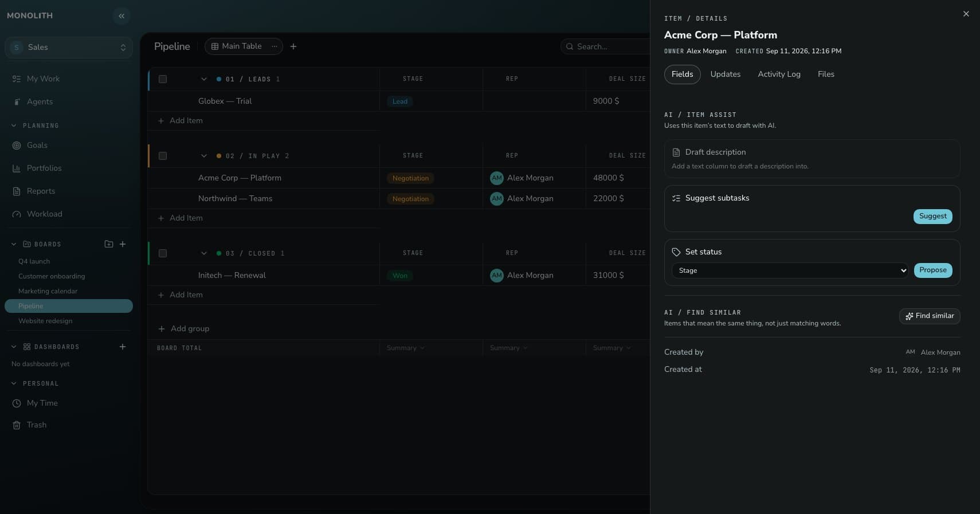Click the Find similar button
The image size is (980, 514).
(x=930, y=316)
